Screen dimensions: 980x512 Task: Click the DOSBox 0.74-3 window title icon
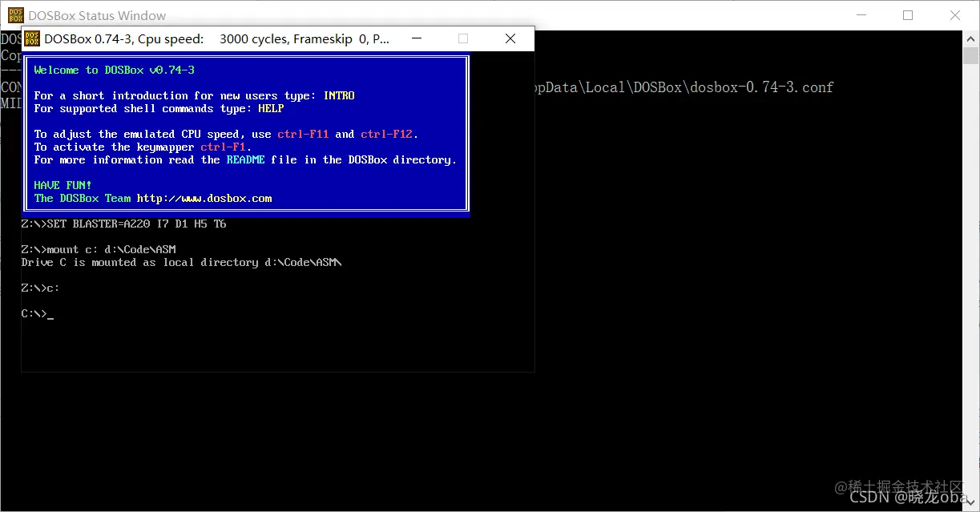(x=32, y=38)
